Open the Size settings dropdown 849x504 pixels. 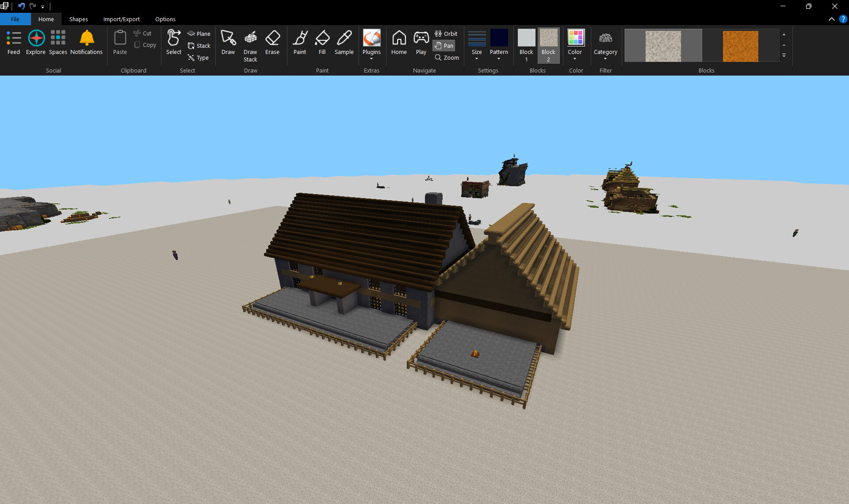tap(477, 45)
